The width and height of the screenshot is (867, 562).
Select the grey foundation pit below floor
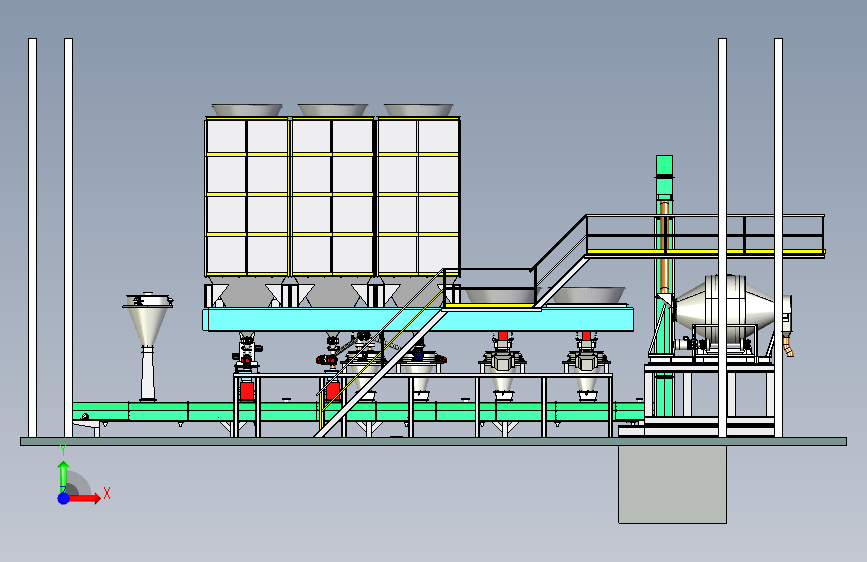pyautogui.click(x=672, y=484)
